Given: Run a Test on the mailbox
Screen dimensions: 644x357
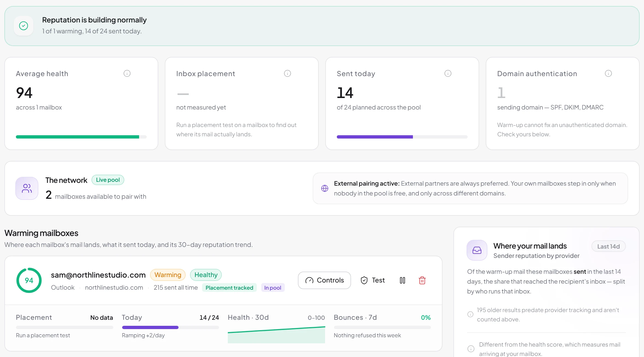Looking at the screenshot, I should click(x=373, y=280).
